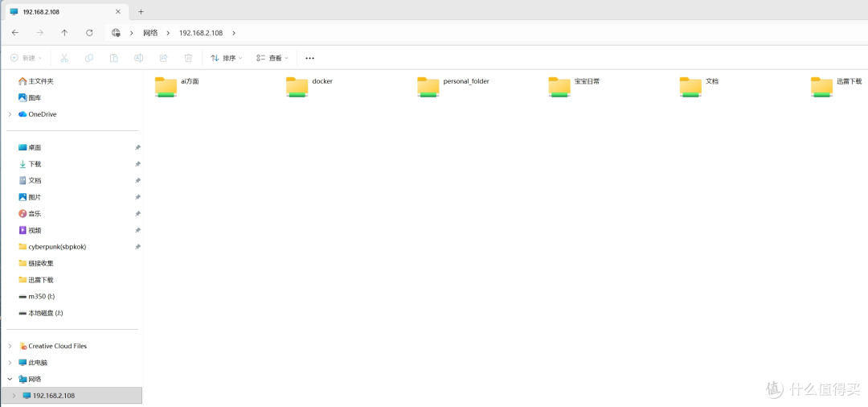This screenshot has height=407, width=868.
Task: Open a new tab with plus button
Action: pos(141,11)
